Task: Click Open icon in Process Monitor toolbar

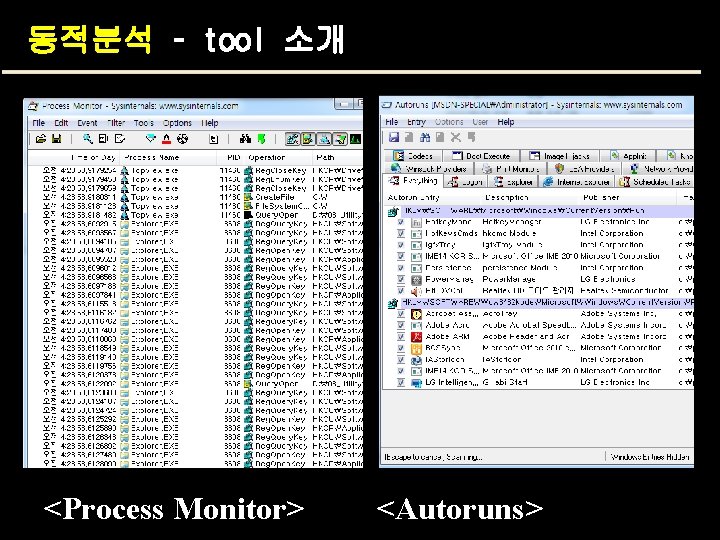Action: (41, 139)
